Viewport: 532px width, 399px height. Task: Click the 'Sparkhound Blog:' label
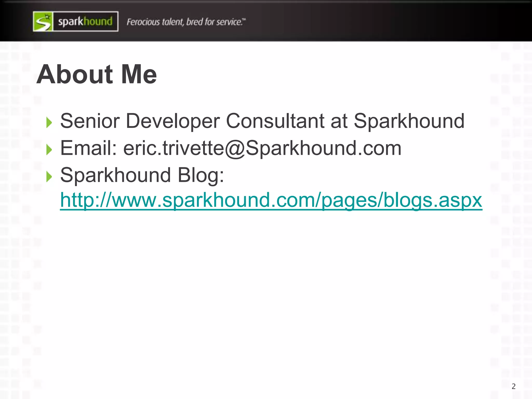point(142,175)
